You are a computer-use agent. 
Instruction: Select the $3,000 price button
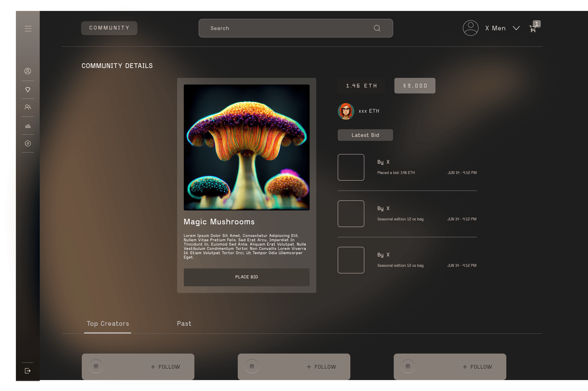pyautogui.click(x=415, y=86)
